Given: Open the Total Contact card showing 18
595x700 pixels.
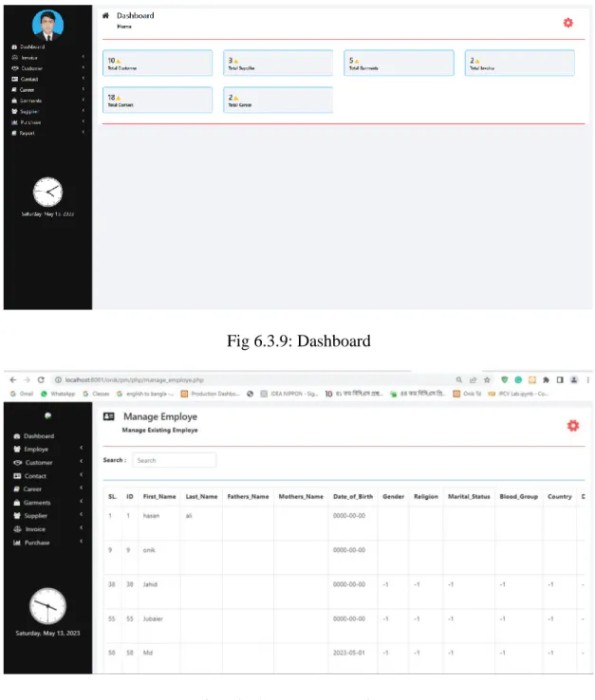Looking at the screenshot, I should (158, 100).
